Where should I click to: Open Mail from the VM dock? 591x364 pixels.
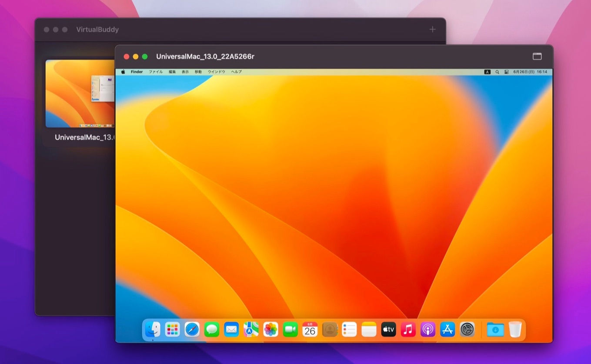[231, 330]
